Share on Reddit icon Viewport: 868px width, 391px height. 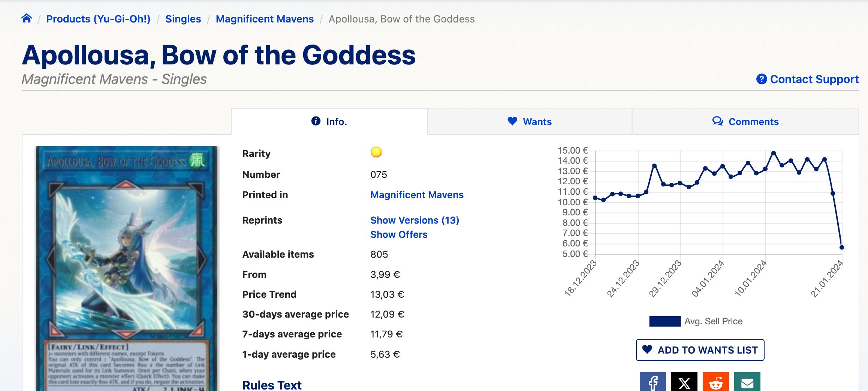tap(715, 382)
